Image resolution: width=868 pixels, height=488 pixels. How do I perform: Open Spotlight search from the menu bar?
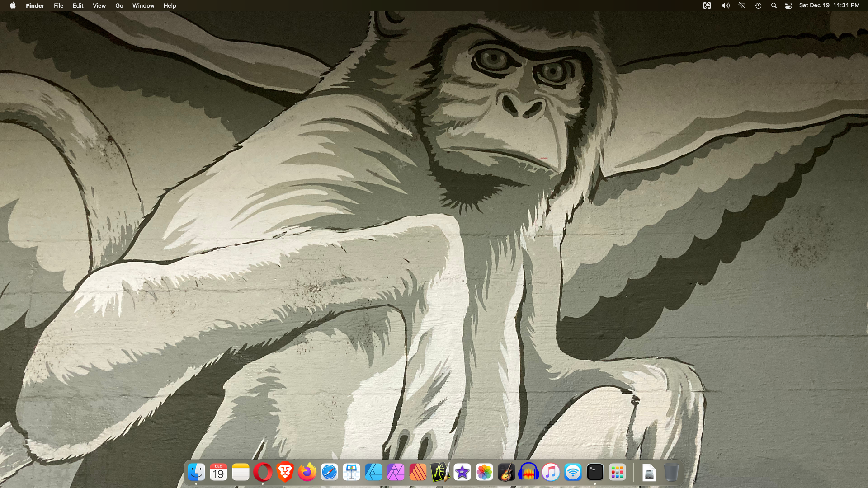774,5
